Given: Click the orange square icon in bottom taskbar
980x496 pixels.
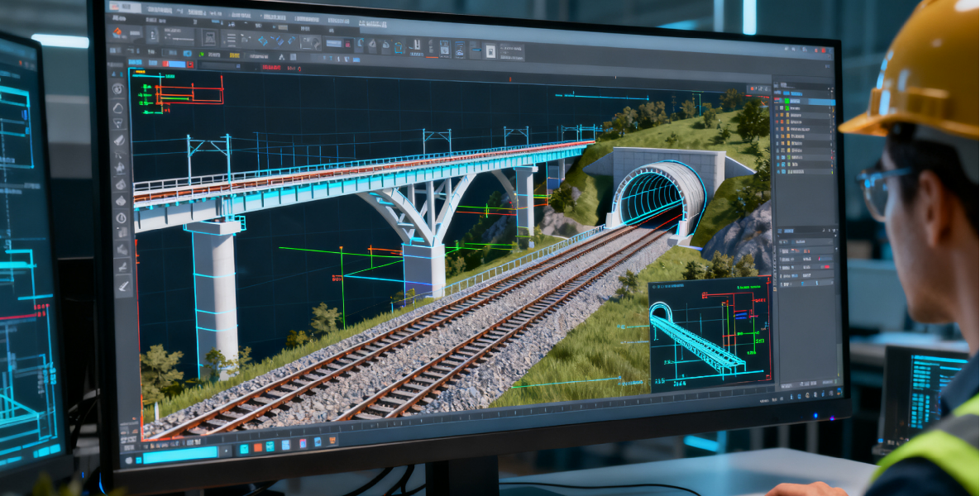Looking at the screenshot, I should pyautogui.click(x=258, y=448).
